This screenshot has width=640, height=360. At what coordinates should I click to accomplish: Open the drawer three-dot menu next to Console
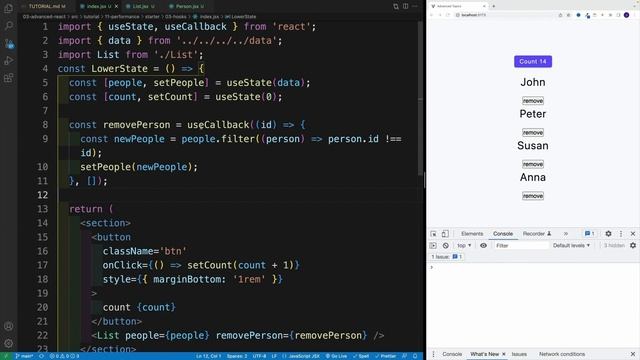[433, 354]
